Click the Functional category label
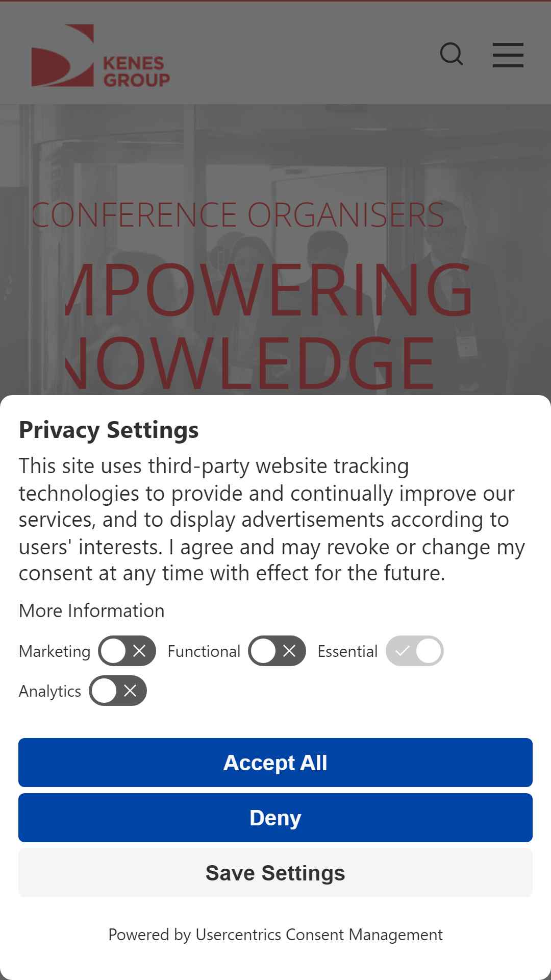Image resolution: width=551 pixels, height=980 pixels. pos(204,651)
